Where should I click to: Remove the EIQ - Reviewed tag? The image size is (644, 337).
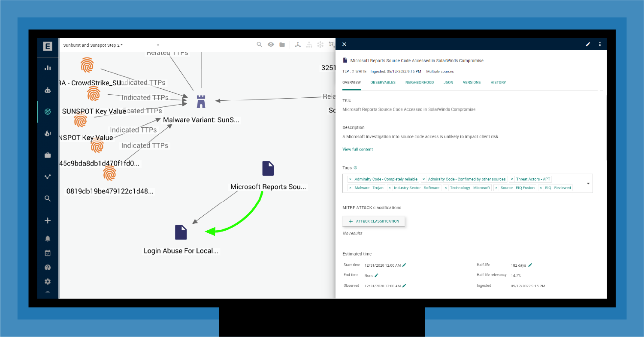tap(541, 188)
